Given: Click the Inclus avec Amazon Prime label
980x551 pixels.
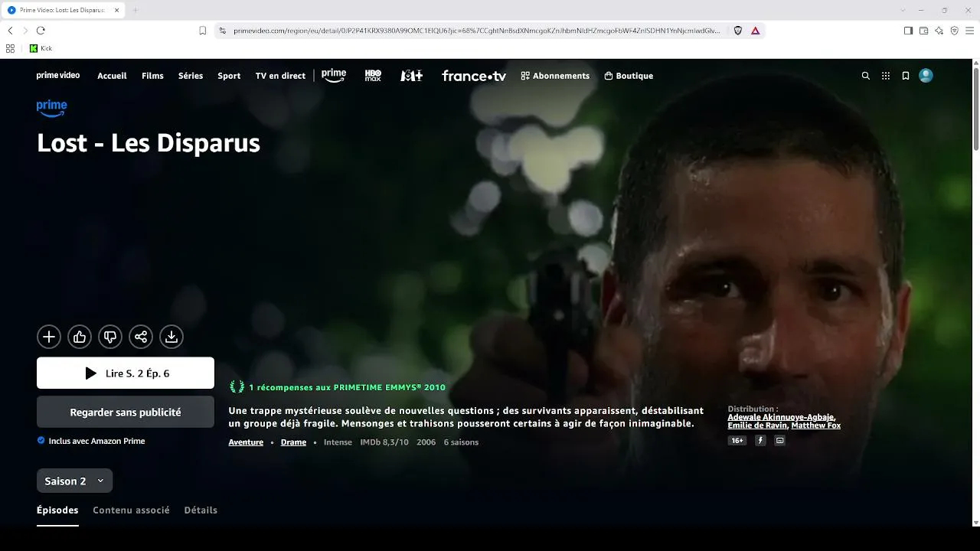Looking at the screenshot, I should click(96, 441).
